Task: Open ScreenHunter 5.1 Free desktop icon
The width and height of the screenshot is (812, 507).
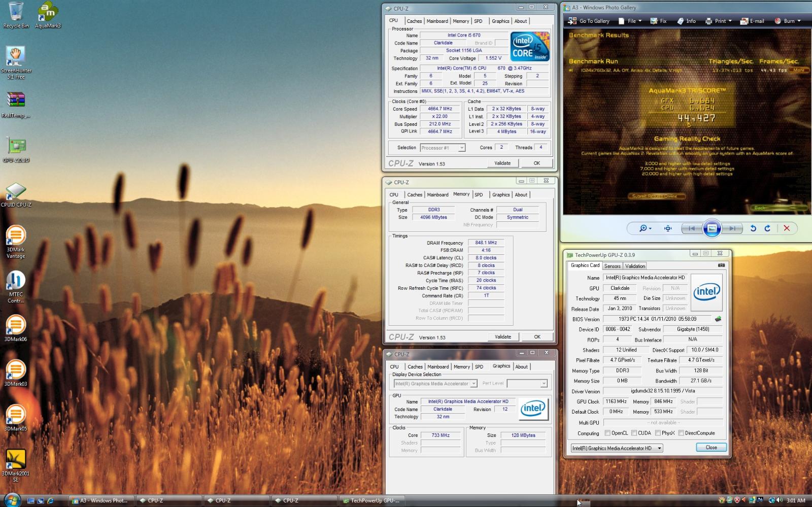Action: click(x=16, y=62)
